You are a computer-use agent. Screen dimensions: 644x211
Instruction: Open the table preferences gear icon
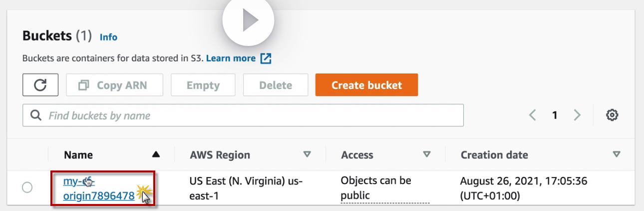612,115
